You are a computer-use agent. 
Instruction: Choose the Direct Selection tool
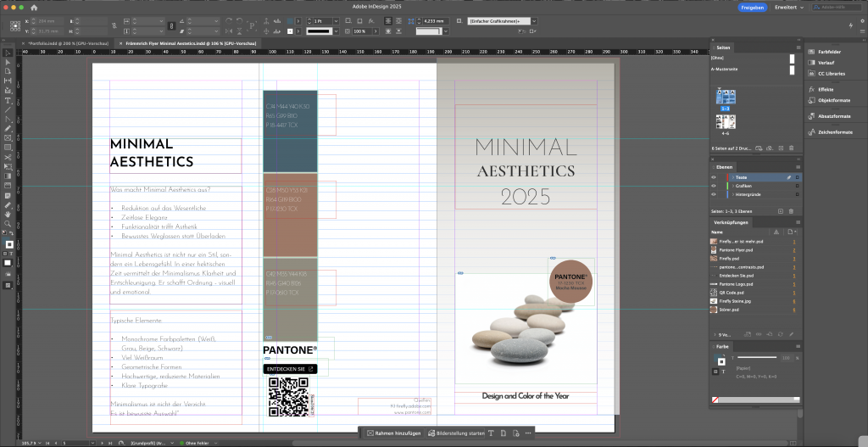pos(8,62)
